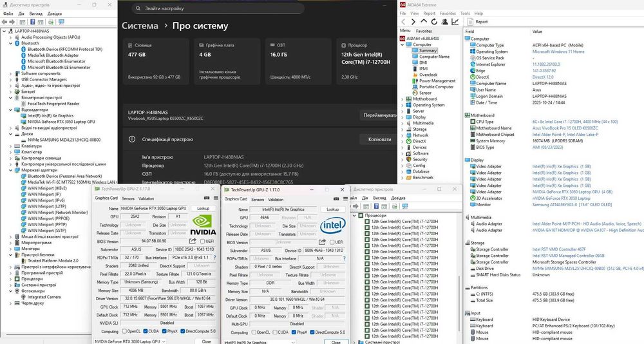644x344 pixels.
Task: Open AIDA64 user profile icon
Action: pyautogui.click(x=444, y=22)
